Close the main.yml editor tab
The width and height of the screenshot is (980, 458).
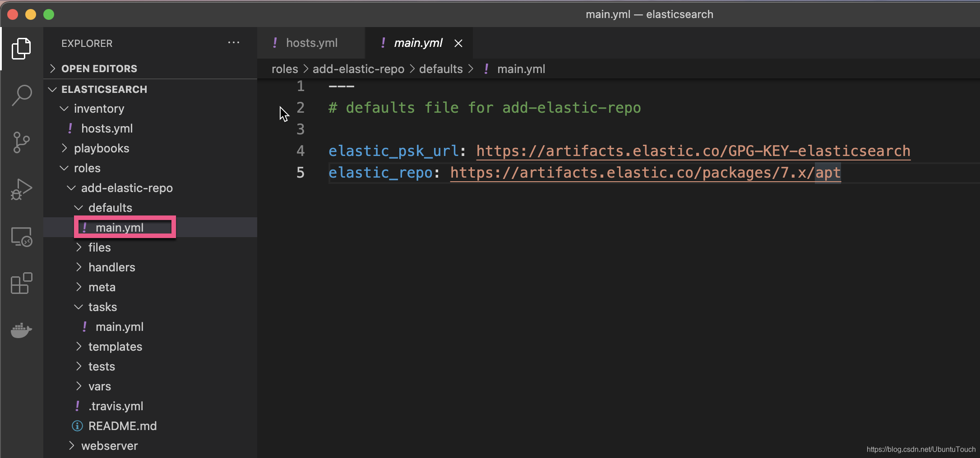[458, 43]
